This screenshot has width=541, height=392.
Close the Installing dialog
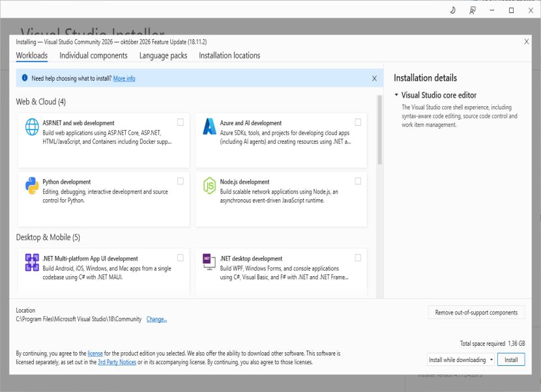pyautogui.click(x=527, y=42)
